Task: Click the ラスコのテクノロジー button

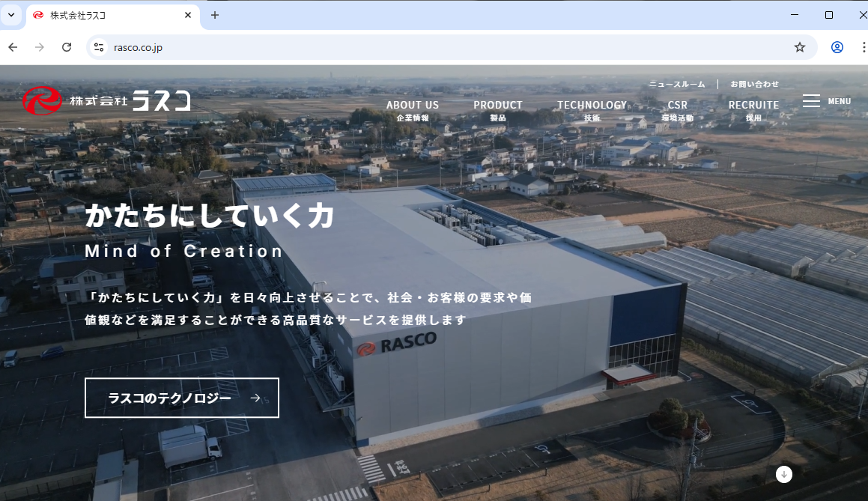Action: click(x=181, y=398)
